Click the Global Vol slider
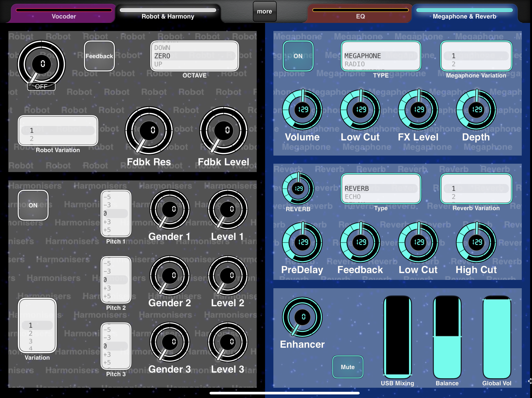532x398 pixels. coord(497,337)
